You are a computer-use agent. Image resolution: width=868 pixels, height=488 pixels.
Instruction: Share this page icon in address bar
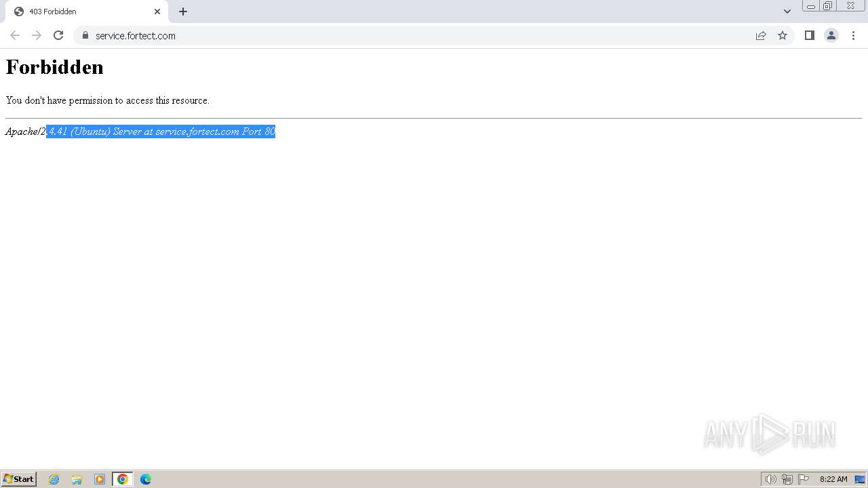coord(761,35)
